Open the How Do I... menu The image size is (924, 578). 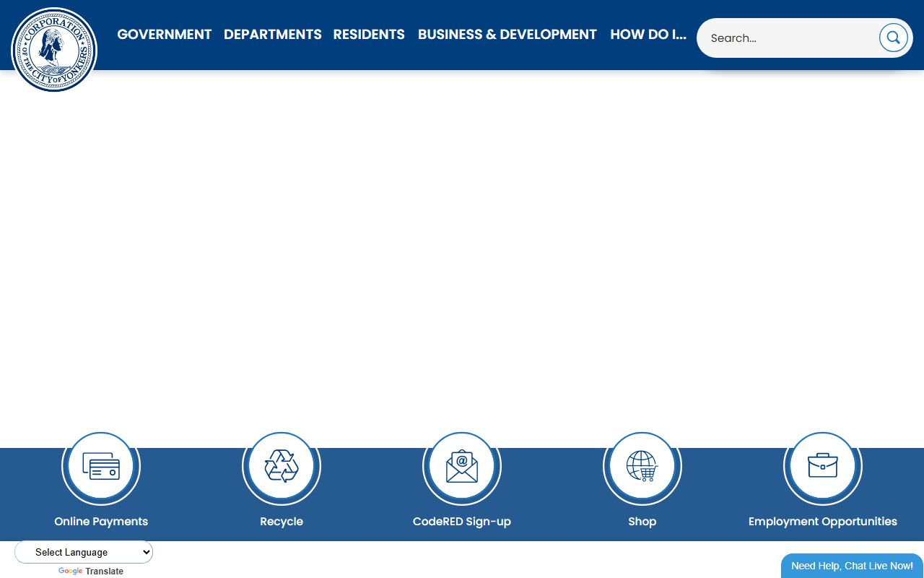[x=648, y=35]
